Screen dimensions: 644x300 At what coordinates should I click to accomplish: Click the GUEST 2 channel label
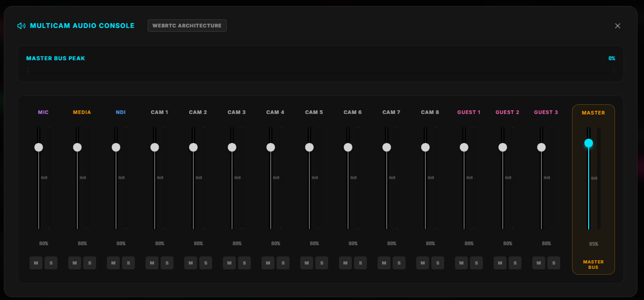[508, 112]
